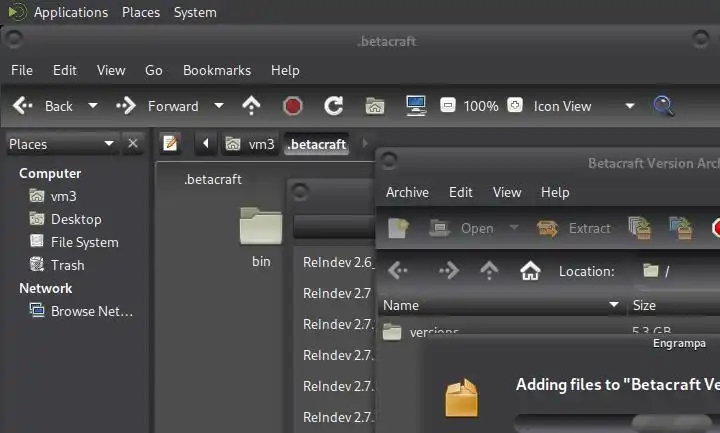The width and height of the screenshot is (720, 433).
Task: Click the desktop environment logo in the panel
Action: pyautogui.click(x=17, y=12)
